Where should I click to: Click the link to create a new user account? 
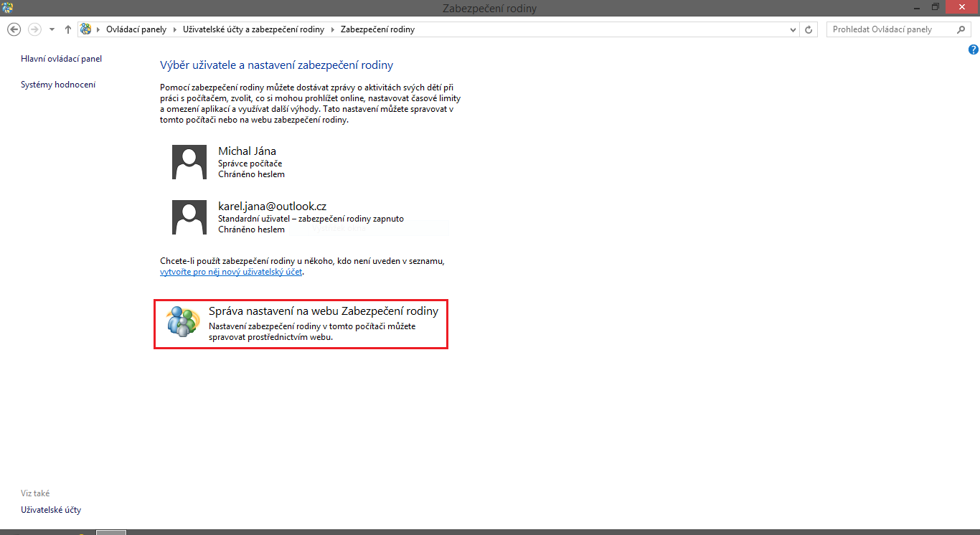[231, 272]
